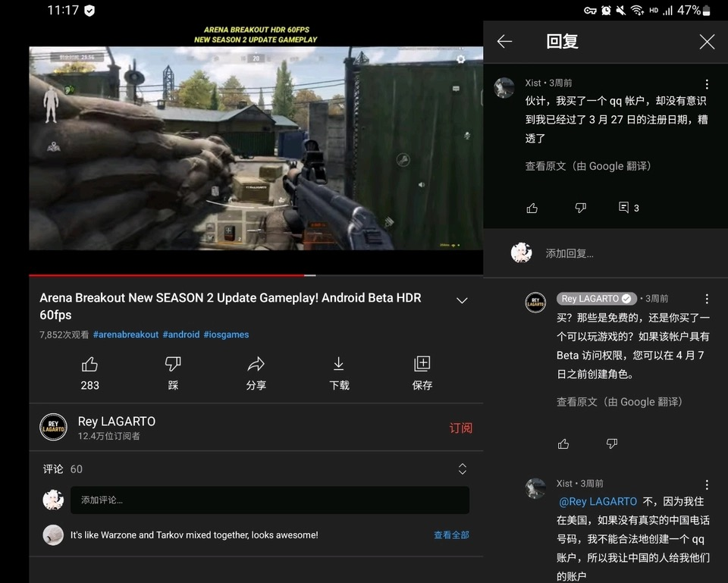The width and height of the screenshot is (728, 583).
Task: Tap 查看全部 to view all comments
Action: click(451, 535)
